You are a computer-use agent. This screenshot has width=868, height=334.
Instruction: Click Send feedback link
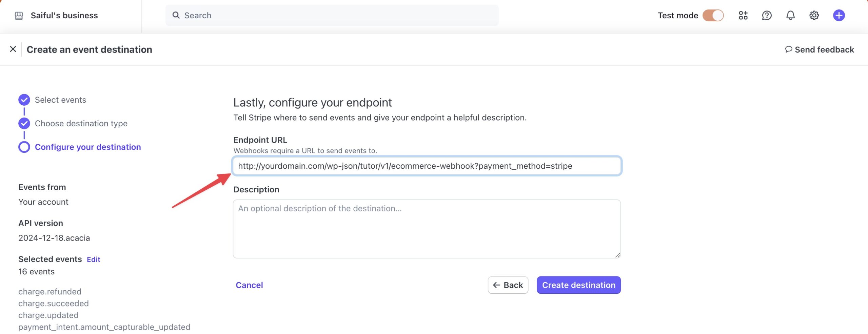click(824, 50)
